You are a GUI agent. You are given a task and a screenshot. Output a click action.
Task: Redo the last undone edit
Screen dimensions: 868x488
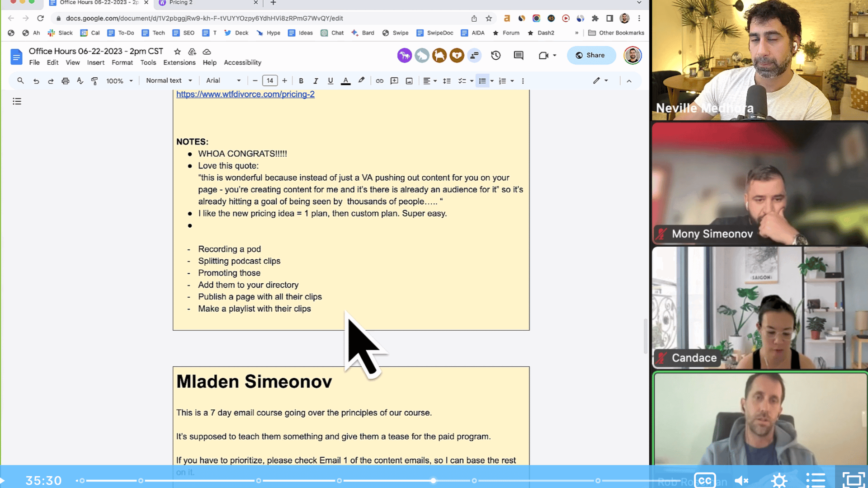coord(51,81)
